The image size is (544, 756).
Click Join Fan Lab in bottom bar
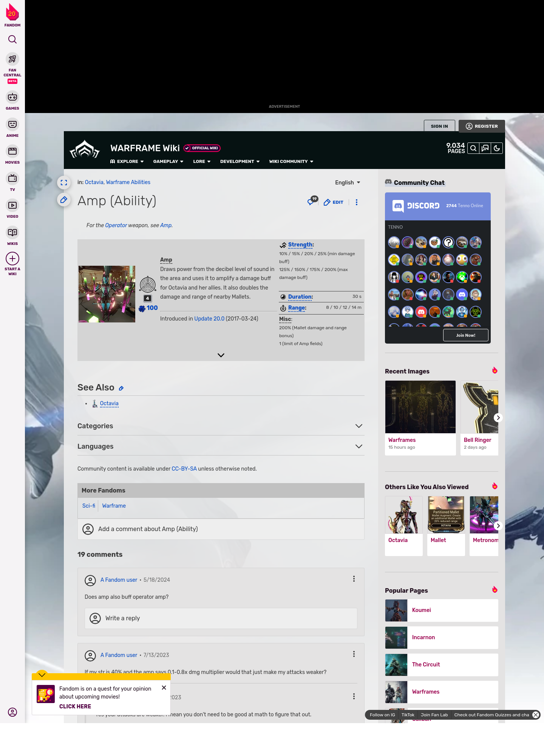[x=434, y=715]
